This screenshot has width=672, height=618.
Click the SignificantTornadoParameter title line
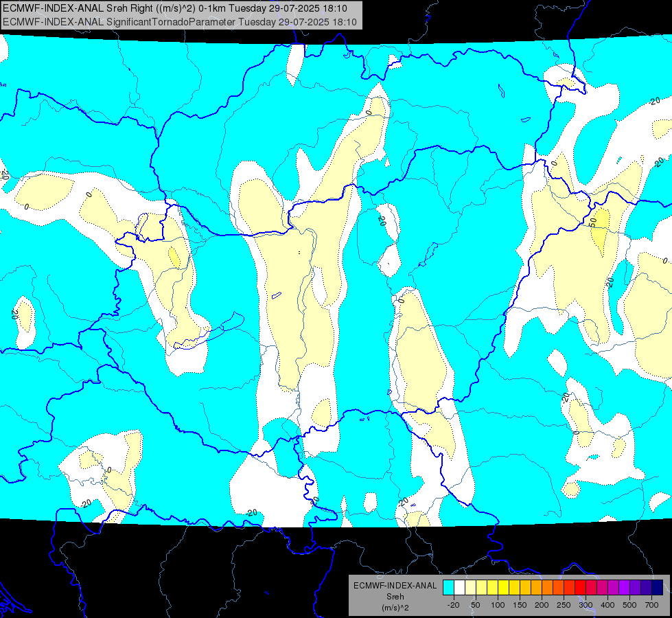tap(180, 22)
